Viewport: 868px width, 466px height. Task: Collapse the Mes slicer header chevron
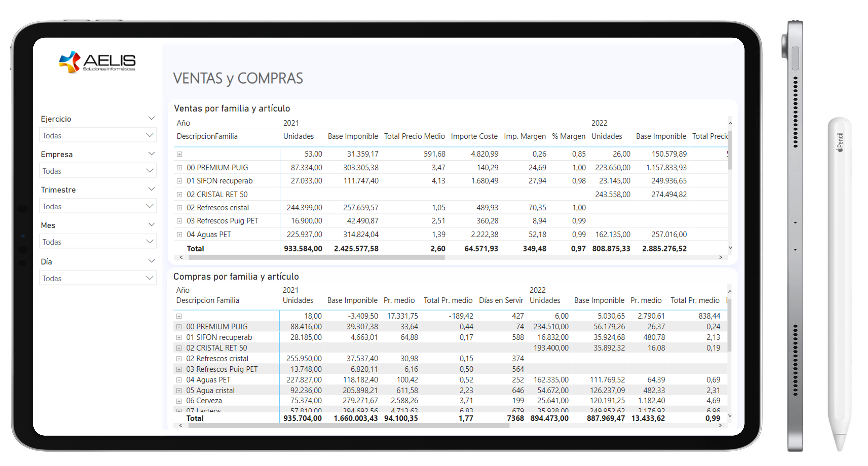click(152, 224)
